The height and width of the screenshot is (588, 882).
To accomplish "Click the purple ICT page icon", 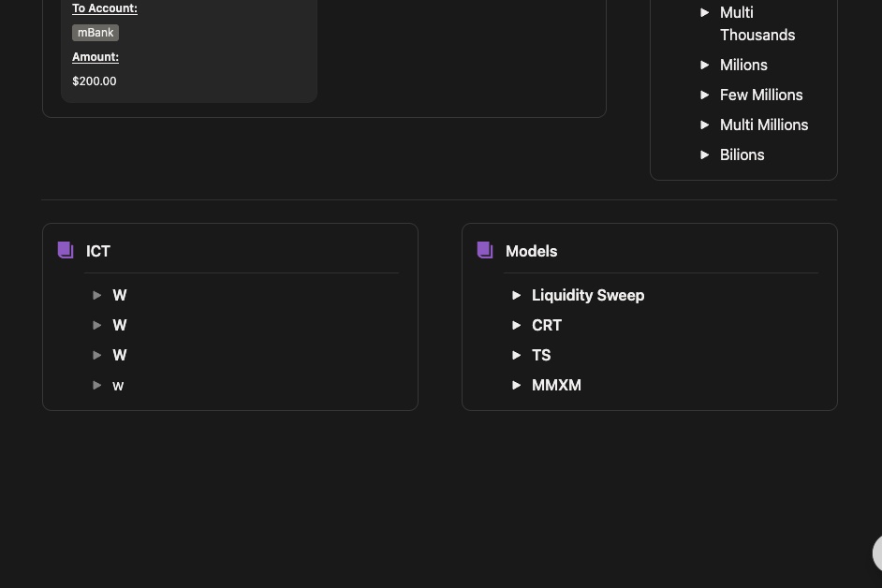I will (x=66, y=250).
